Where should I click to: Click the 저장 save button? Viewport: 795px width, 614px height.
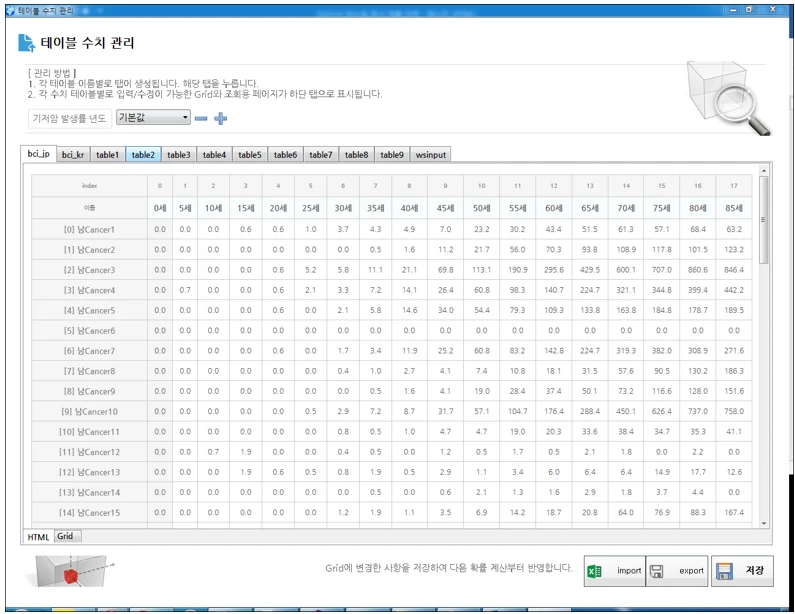(742, 571)
